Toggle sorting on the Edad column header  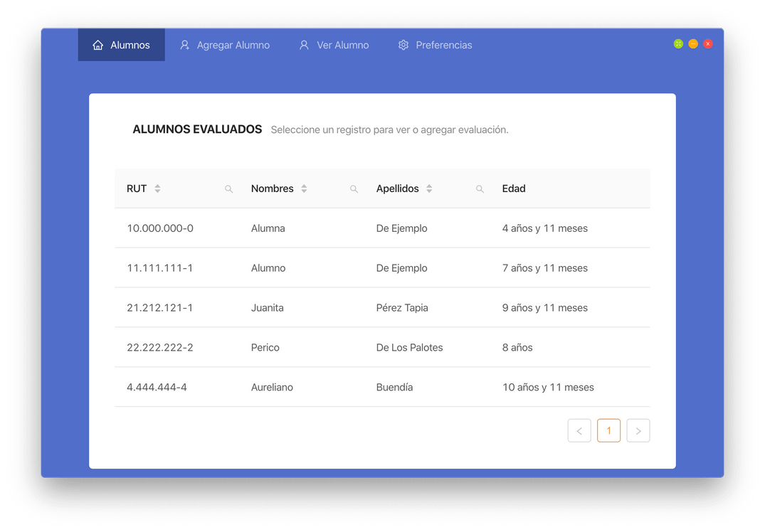coord(514,188)
